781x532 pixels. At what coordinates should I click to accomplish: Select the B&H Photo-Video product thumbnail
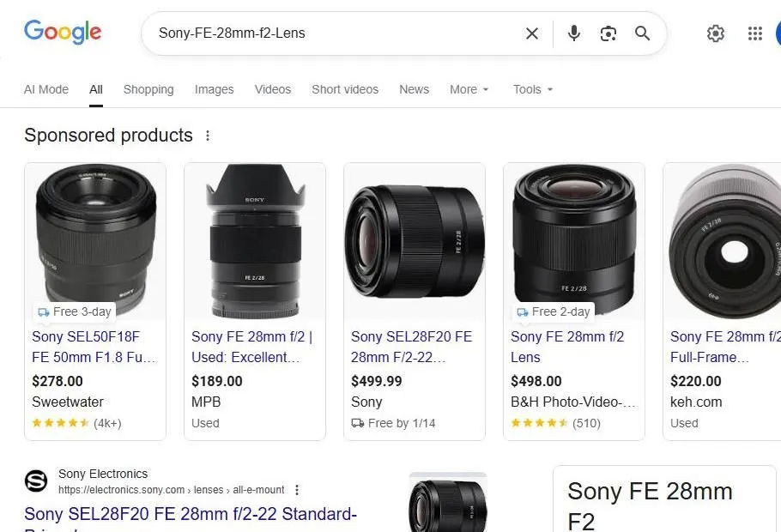point(573,232)
